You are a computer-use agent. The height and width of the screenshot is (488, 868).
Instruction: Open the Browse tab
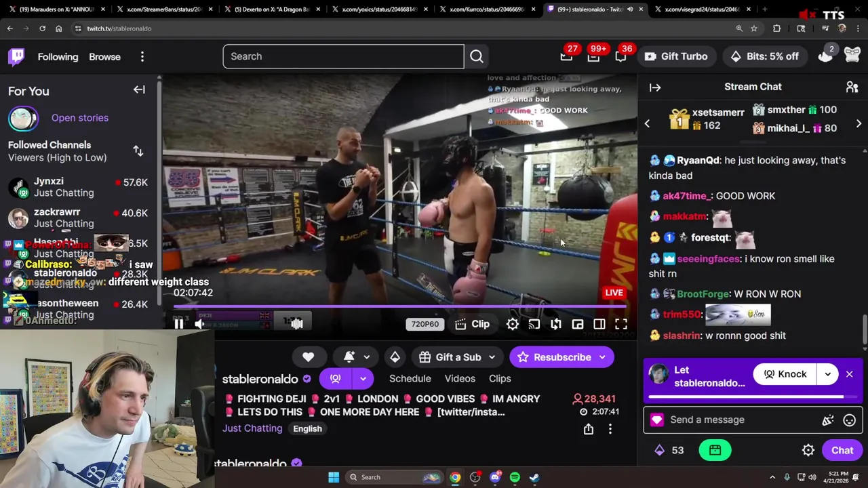pos(104,57)
